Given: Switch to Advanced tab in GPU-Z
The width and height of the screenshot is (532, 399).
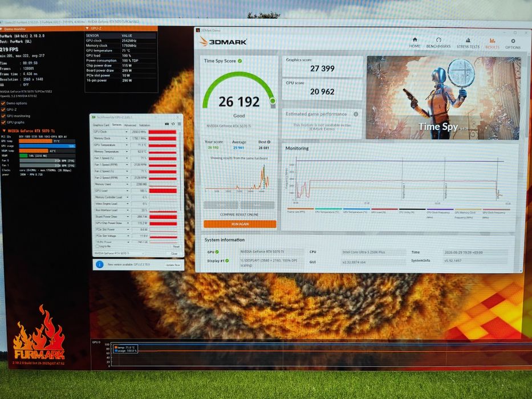Looking at the screenshot, I should coord(130,125).
